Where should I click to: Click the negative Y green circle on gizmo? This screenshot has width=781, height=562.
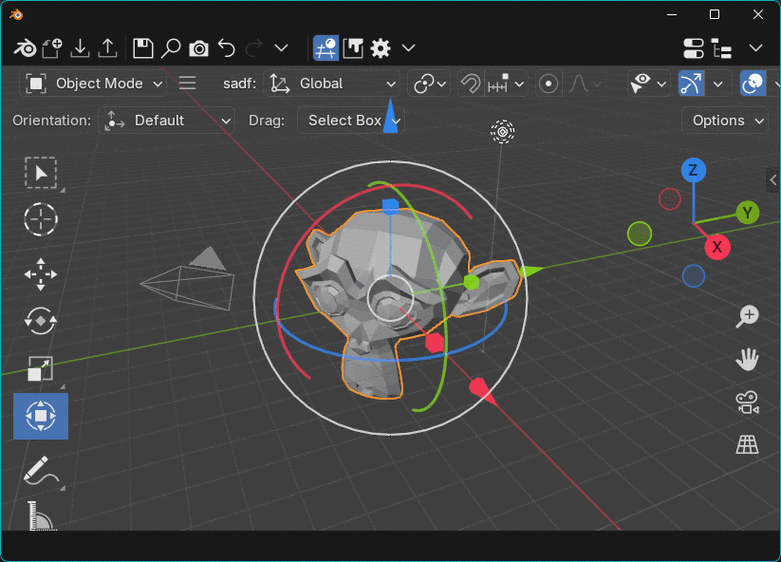click(640, 234)
